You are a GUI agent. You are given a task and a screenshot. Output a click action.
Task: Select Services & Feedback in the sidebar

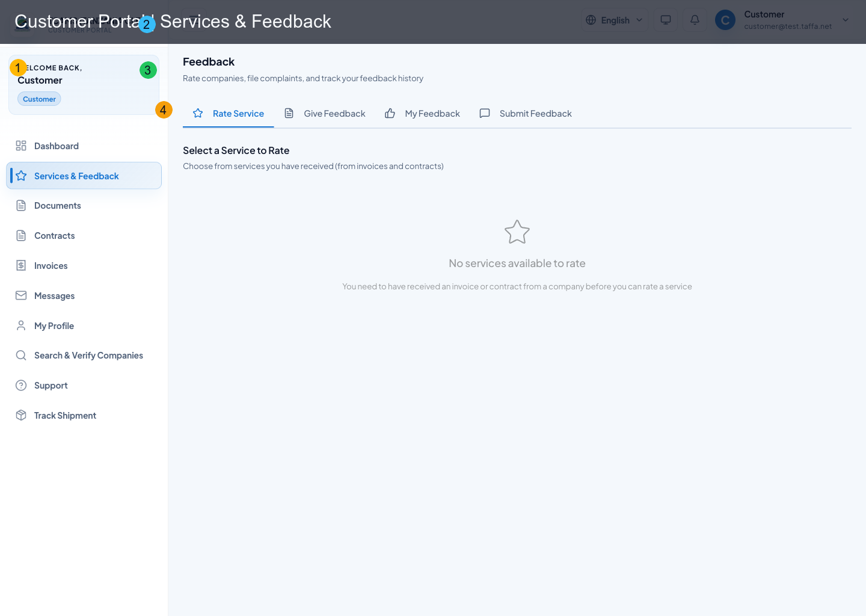tap(84, 176)
